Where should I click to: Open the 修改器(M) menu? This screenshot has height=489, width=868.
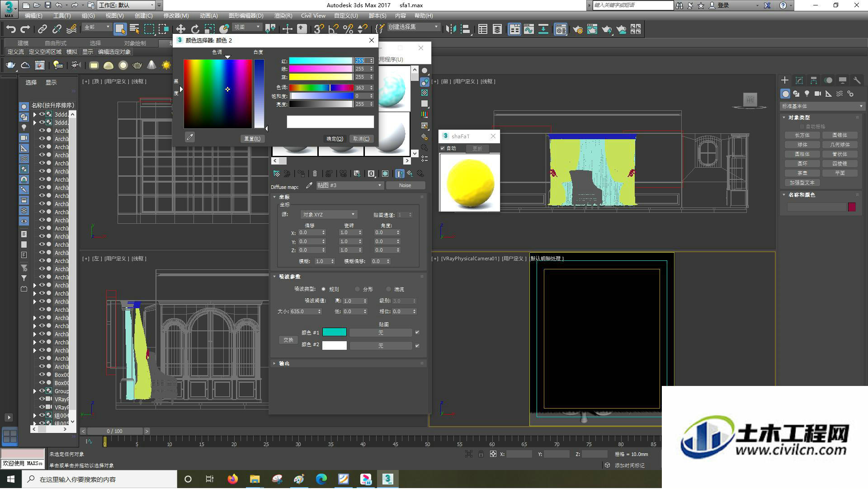coord(176,15)
